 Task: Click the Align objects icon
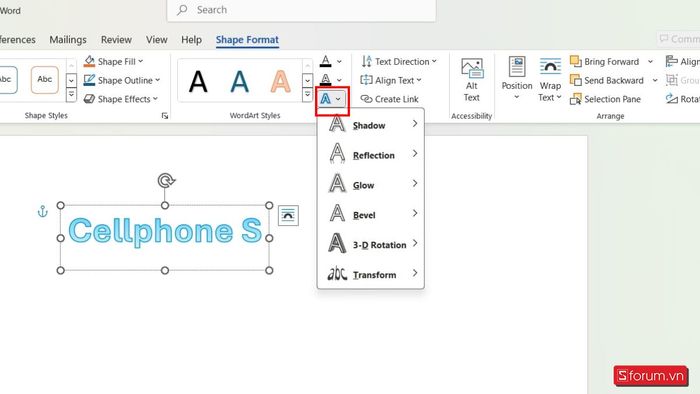pyautogui.click(x=671, y=61)
